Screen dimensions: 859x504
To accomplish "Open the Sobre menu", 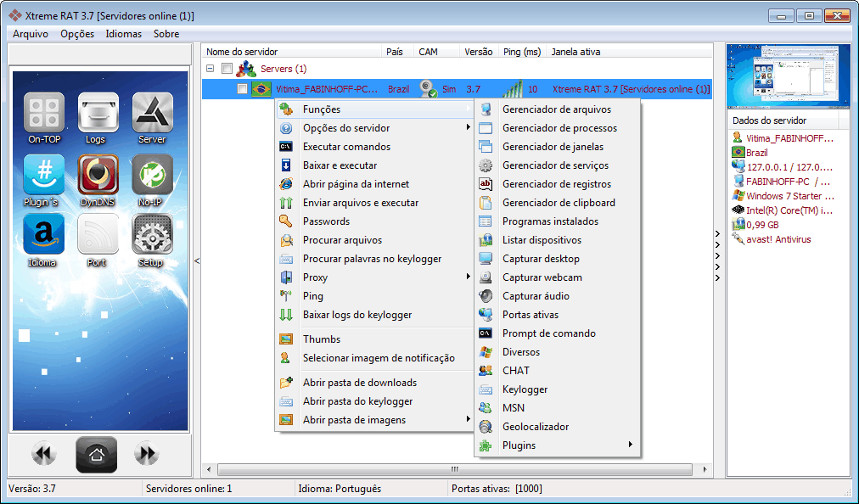I will click(166, 34).
